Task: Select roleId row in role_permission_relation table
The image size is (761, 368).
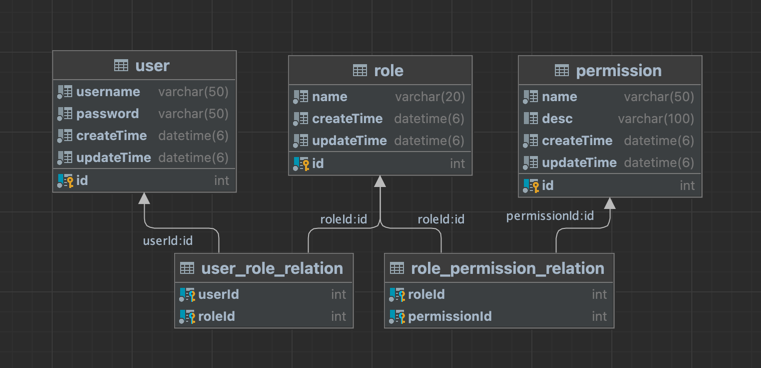Action: pyautogui.click(x=499, y=295)
